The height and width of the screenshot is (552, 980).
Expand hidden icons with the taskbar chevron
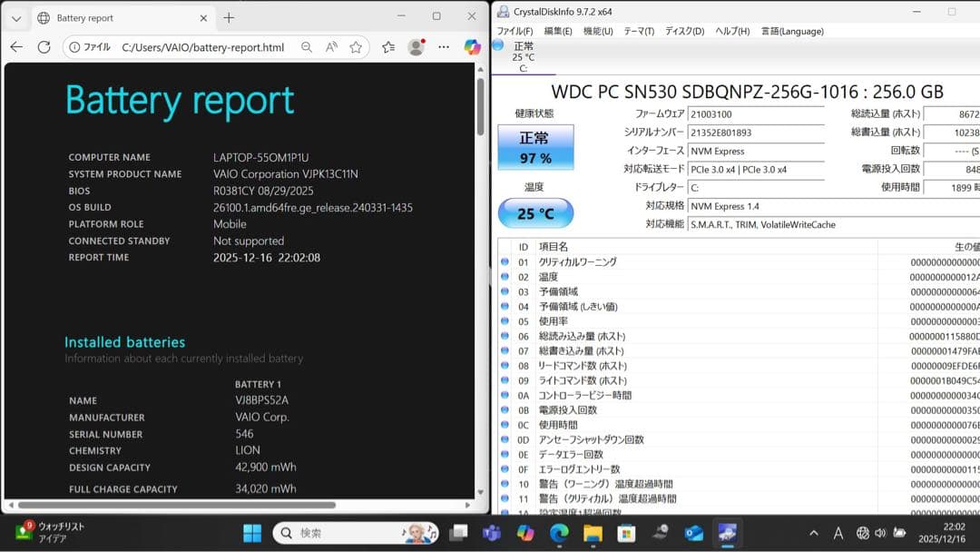tap(811, 532)
